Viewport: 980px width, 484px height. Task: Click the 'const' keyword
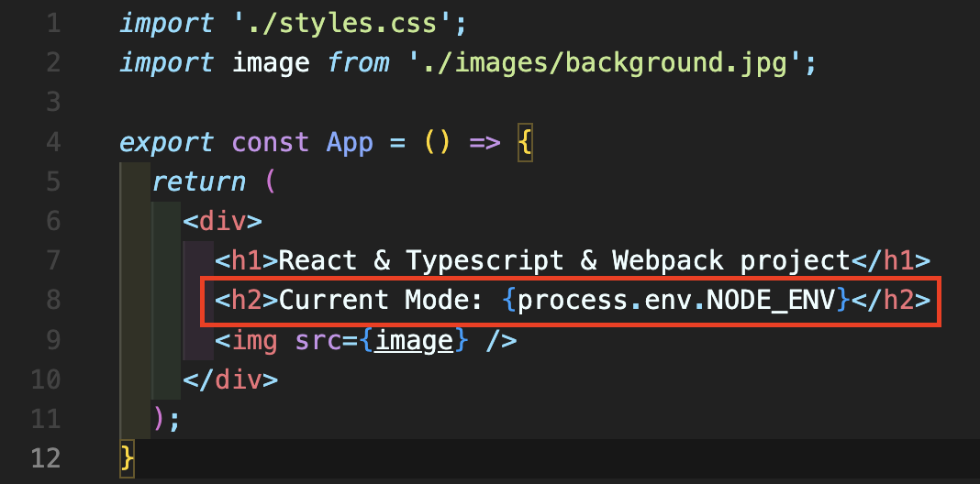pos(271,143)
